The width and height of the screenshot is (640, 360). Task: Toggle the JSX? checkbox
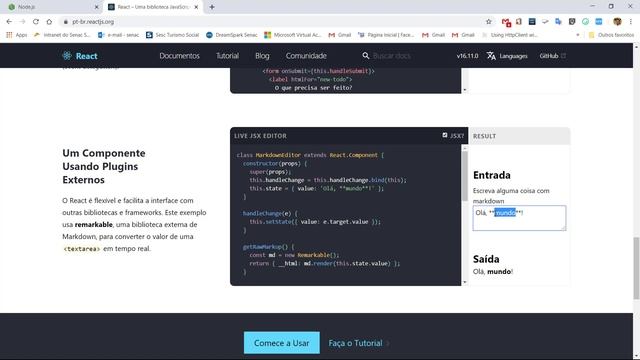[x=445, y=135]
